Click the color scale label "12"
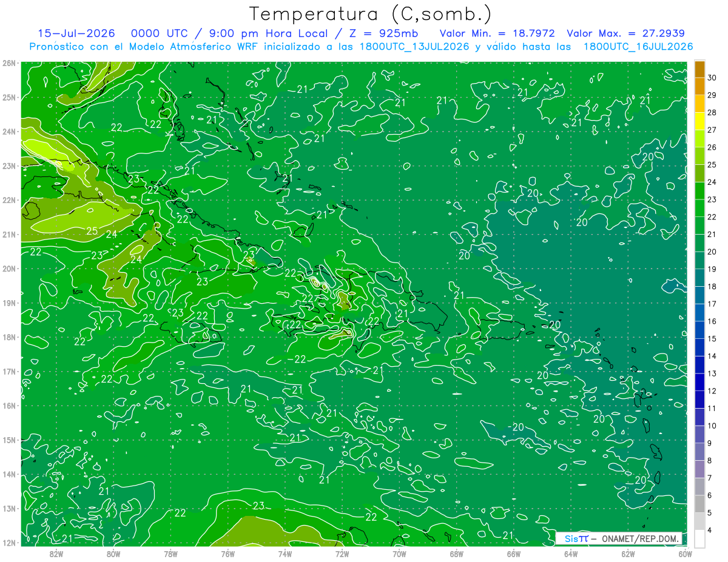Image resolution: width=728 pixels, height=562 pixels. coord(712,391)
